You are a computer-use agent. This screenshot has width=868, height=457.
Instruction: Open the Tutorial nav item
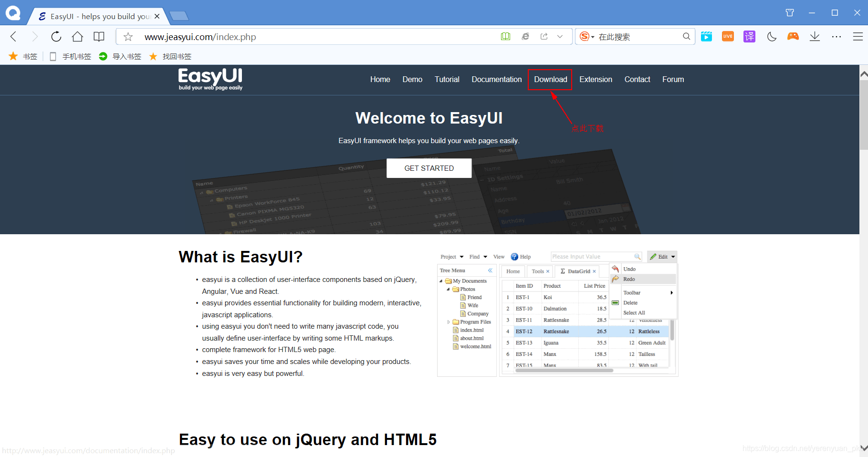(x=447, y=79)
